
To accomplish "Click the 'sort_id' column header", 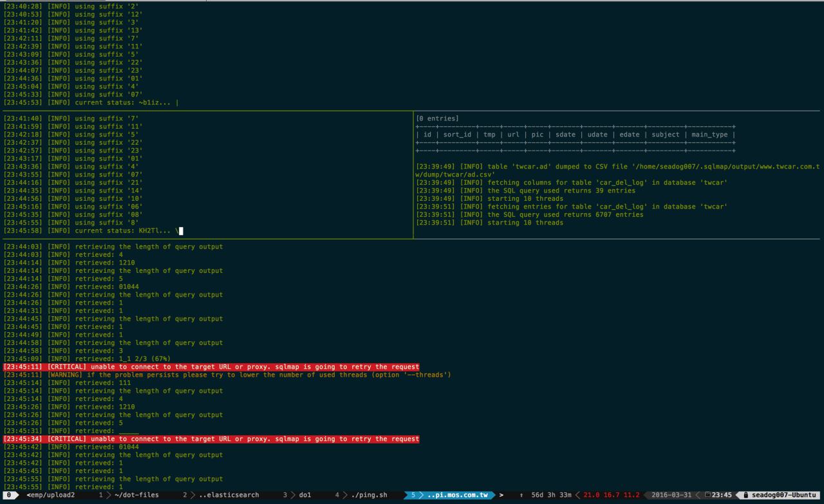I will coord(458,135).
